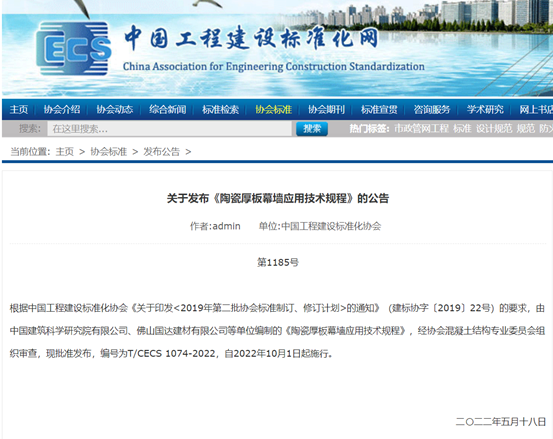Image resolution: width=553 pixels, height=439 pixels.
Task: Click the CECS logo icon
Action: 73,48
